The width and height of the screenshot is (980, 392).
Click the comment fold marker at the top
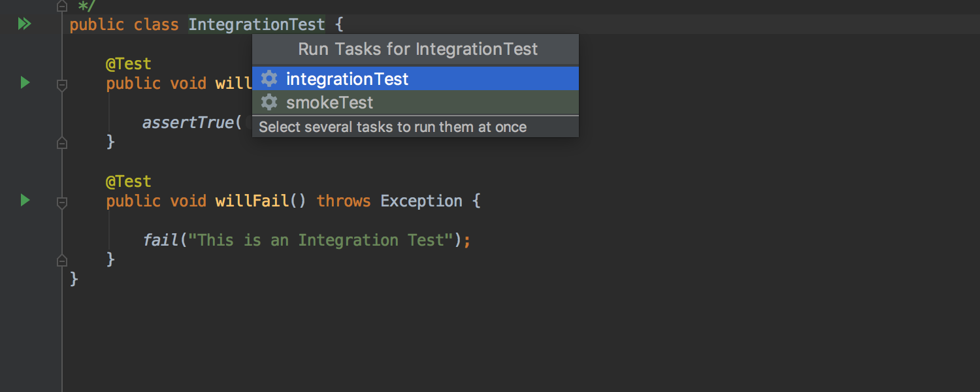[x=62, y=7]
